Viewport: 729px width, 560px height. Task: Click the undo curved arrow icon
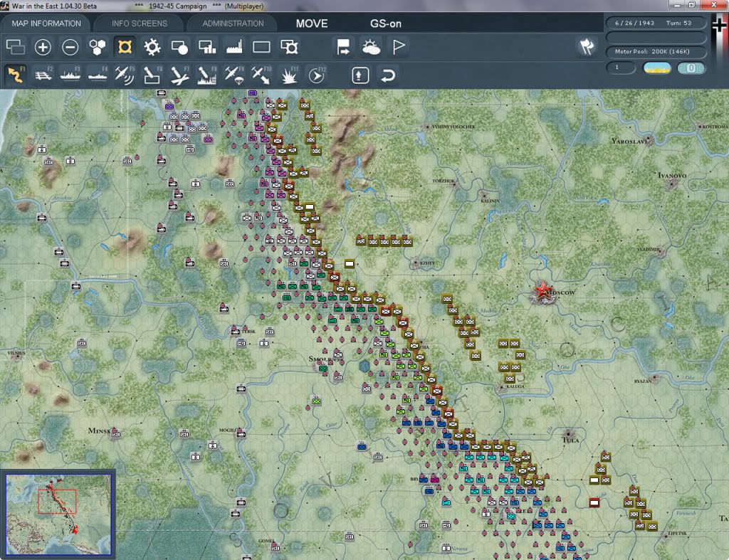coord(388,75)
